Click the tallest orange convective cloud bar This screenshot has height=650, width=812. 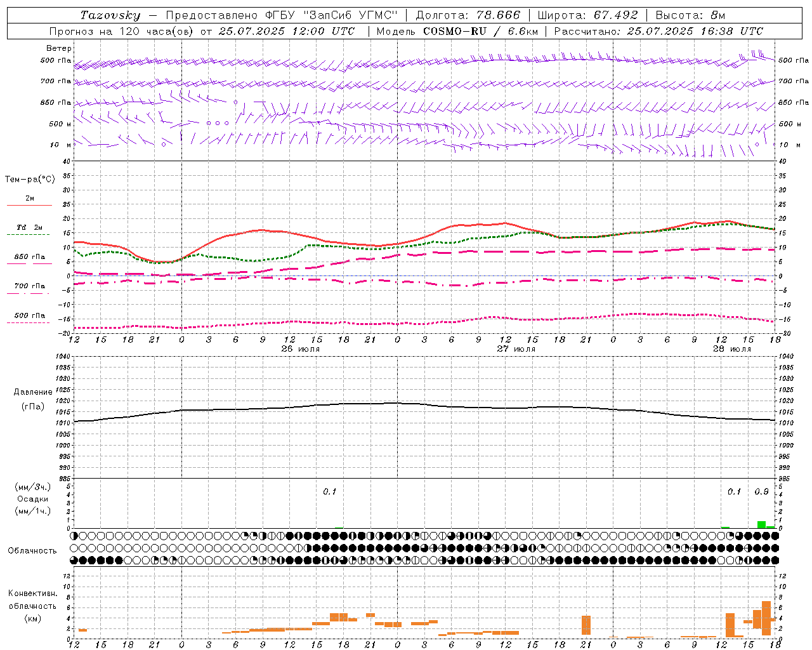click(x=766, y=618)
